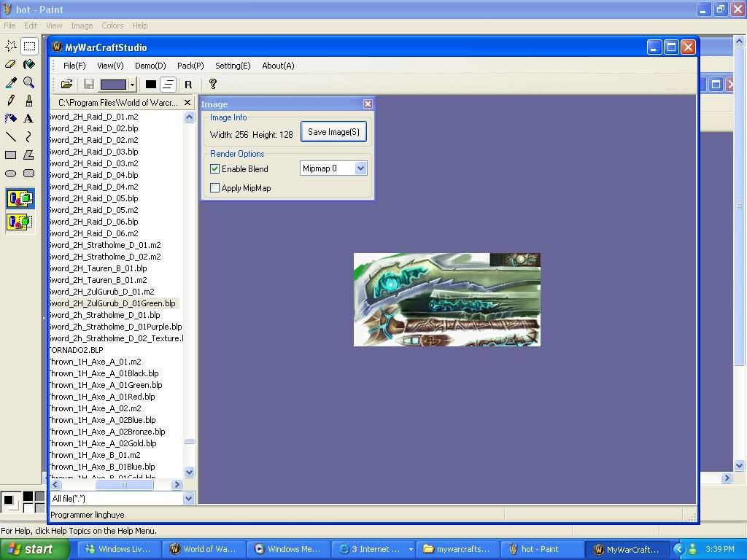Open Paint's Colors menu
This screenshot has height=560, width=747.
tap(112, 26)
